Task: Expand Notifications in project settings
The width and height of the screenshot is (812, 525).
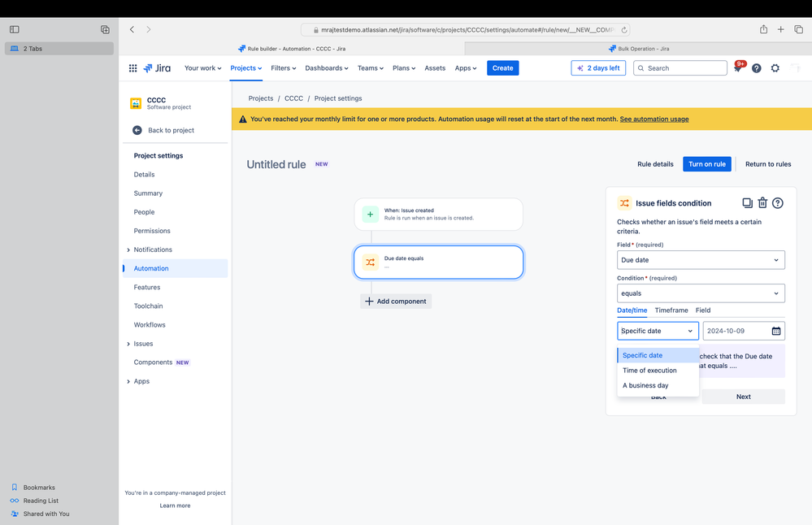Action: pyautogui.click(x=128, y=250)
